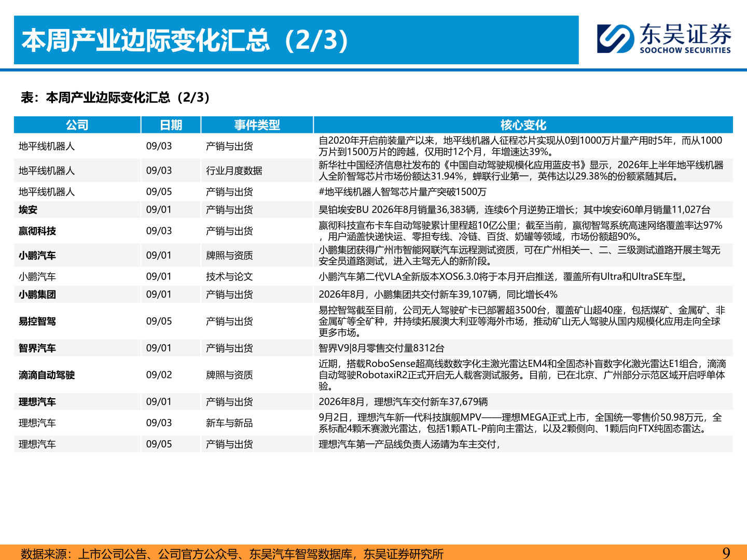
Task: Click the page number 9
Action: (726, 553)
